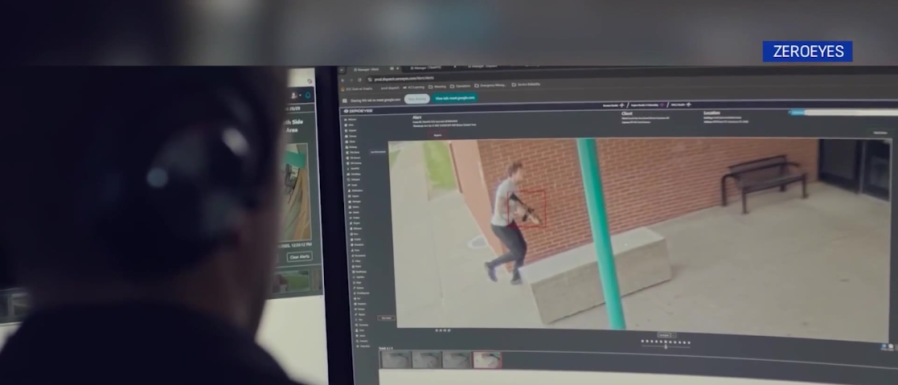
Task: Click the Stop sharing button
Action: click(417, 99)
